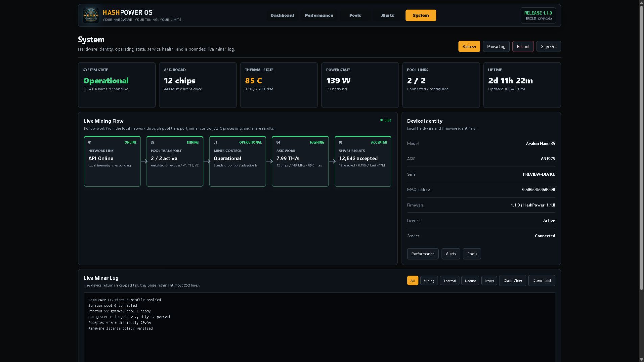Switch to the Performance tab

pos(319,16)
